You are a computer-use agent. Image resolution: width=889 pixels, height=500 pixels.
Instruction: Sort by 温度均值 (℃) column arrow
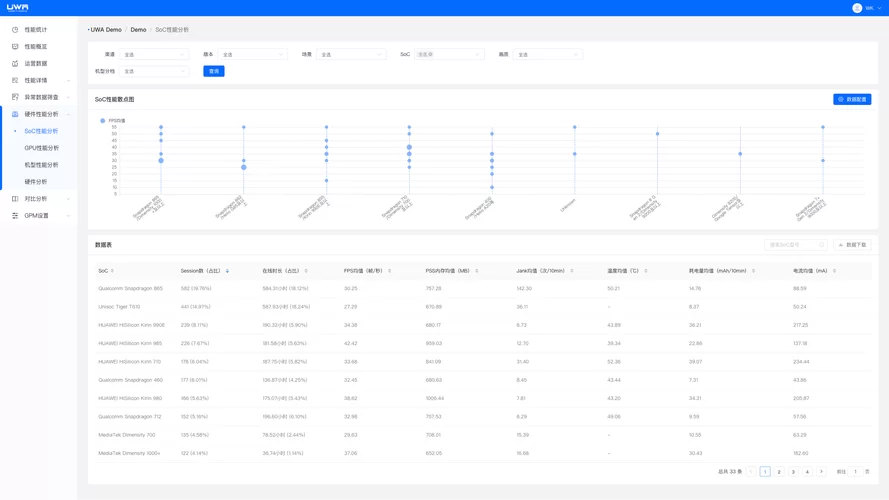point(646,271)
